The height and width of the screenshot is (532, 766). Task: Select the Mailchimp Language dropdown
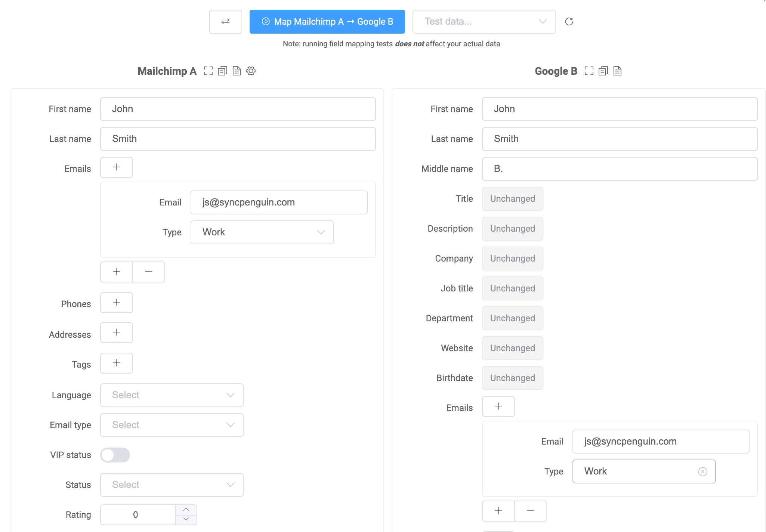coord(171,395)
